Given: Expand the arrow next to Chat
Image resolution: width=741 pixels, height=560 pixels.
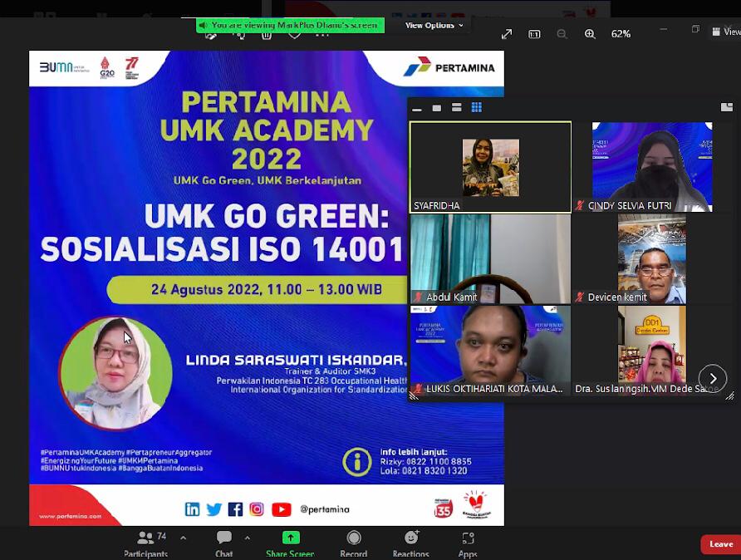Looking at the screenshot, I should [248, 538].
